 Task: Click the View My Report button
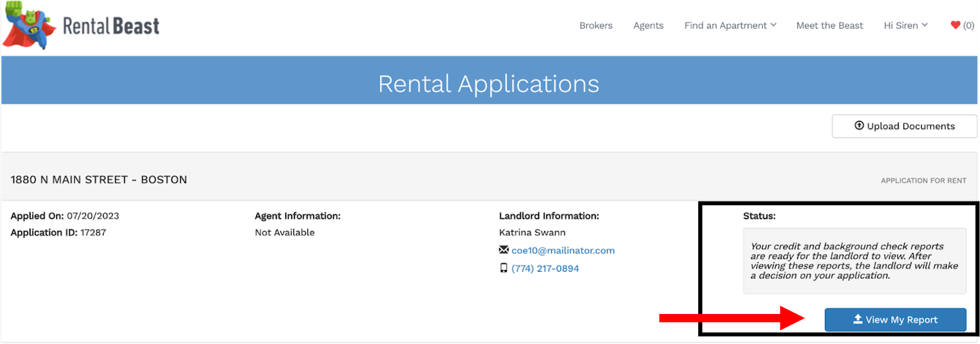[x=895, y=320]
